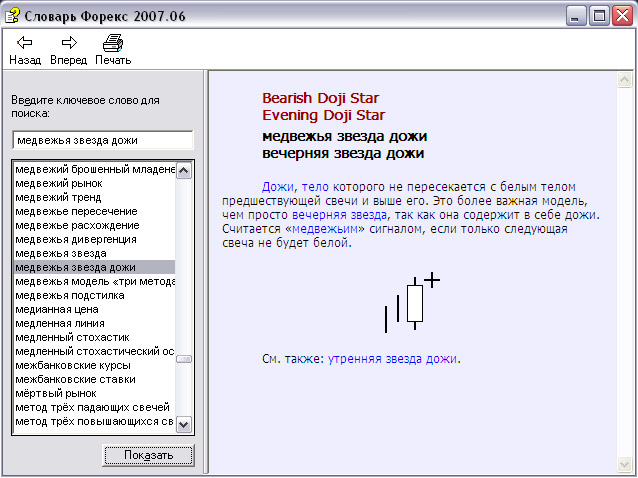Pick медвежья модель «три метода» entry
The width and height of the screenshot is (638, 478).
pos(95,282)
